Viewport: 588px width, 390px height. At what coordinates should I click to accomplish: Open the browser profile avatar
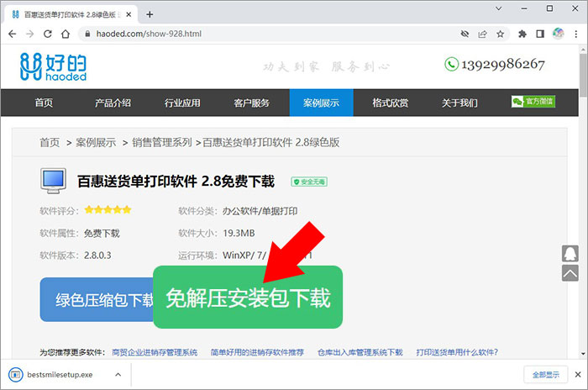point(558,34)
